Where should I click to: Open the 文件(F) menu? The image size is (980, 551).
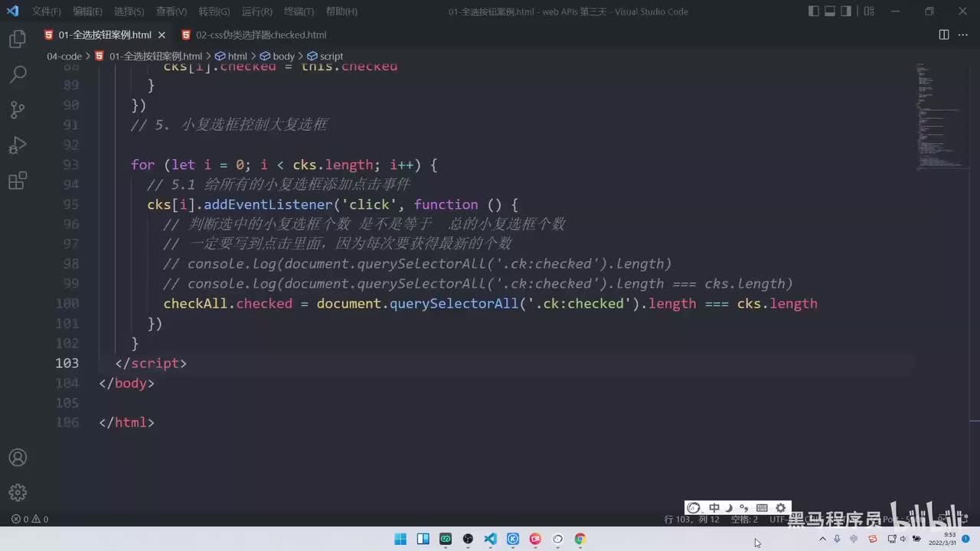(x=46, y=11)
